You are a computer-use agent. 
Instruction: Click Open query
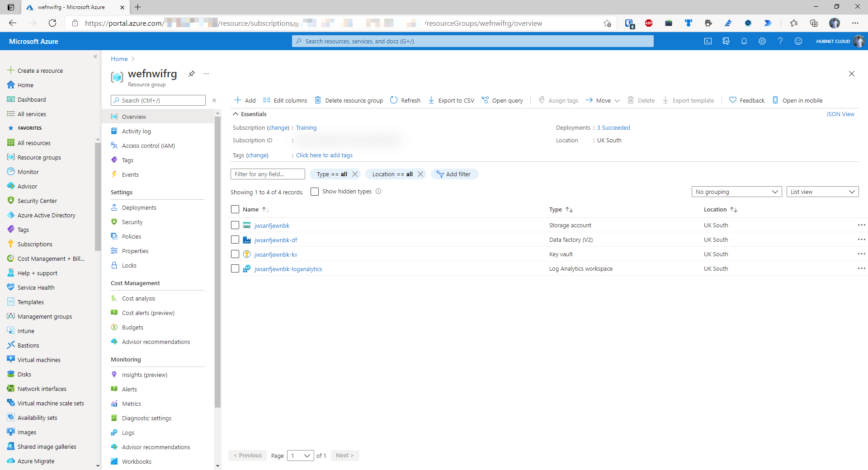pos(502,100)
